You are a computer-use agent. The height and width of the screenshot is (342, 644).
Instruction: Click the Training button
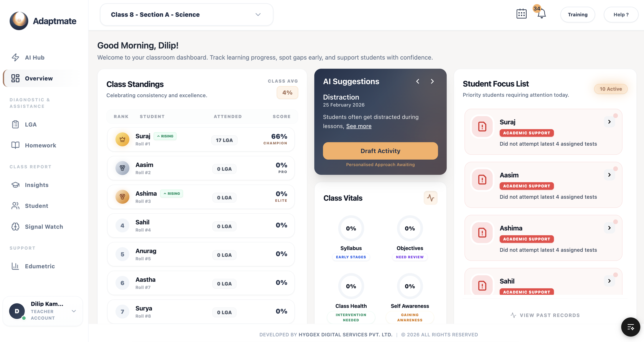coord(578,15)
